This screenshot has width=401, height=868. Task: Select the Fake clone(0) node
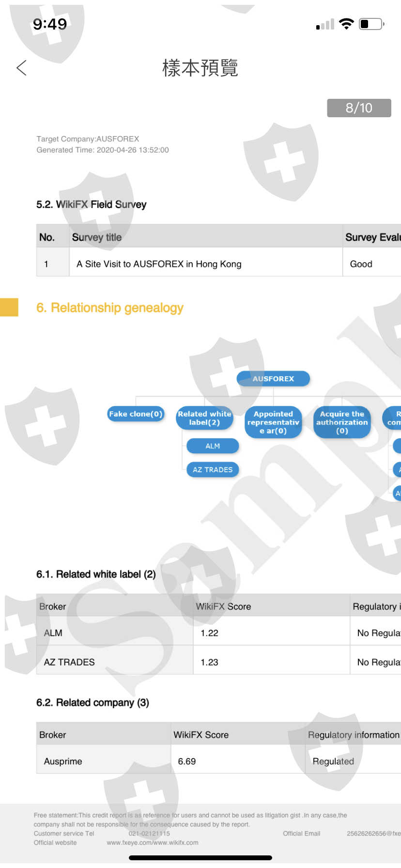[136, 414]
